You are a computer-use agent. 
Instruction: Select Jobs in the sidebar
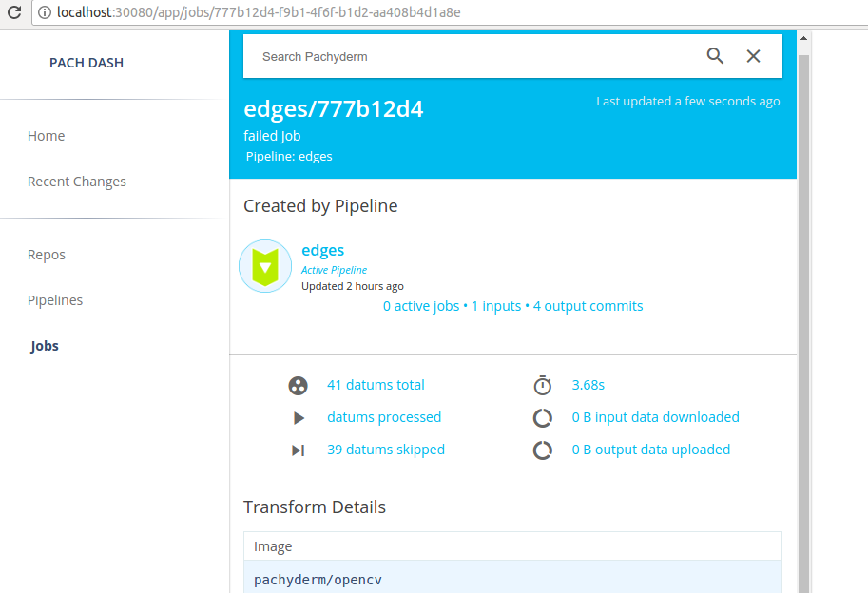[x=45, y=346]
